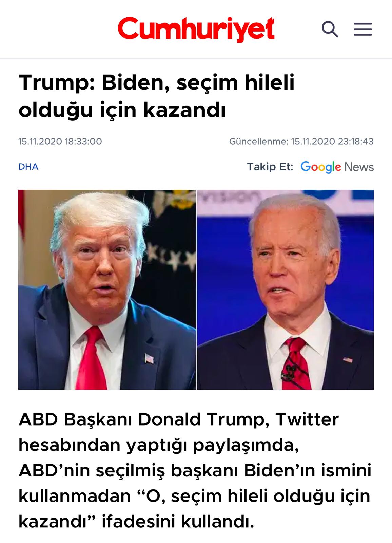The height and width of the screenshot is (543, 392).
Task: Click the flag lapel pin on Trump's jacket
Action: pyautogui.click(x=149, y=358)
